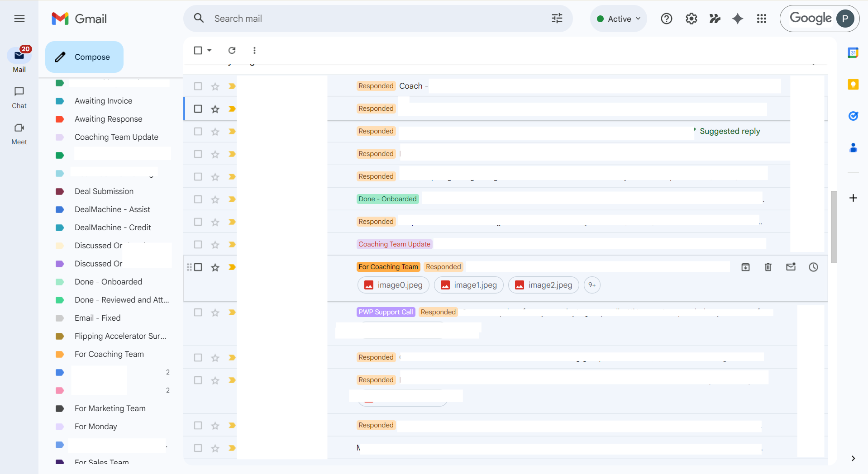The image size is (868, 474).
Task: Click the writing-assist pen sparkle icon
Action: [715, 19]
